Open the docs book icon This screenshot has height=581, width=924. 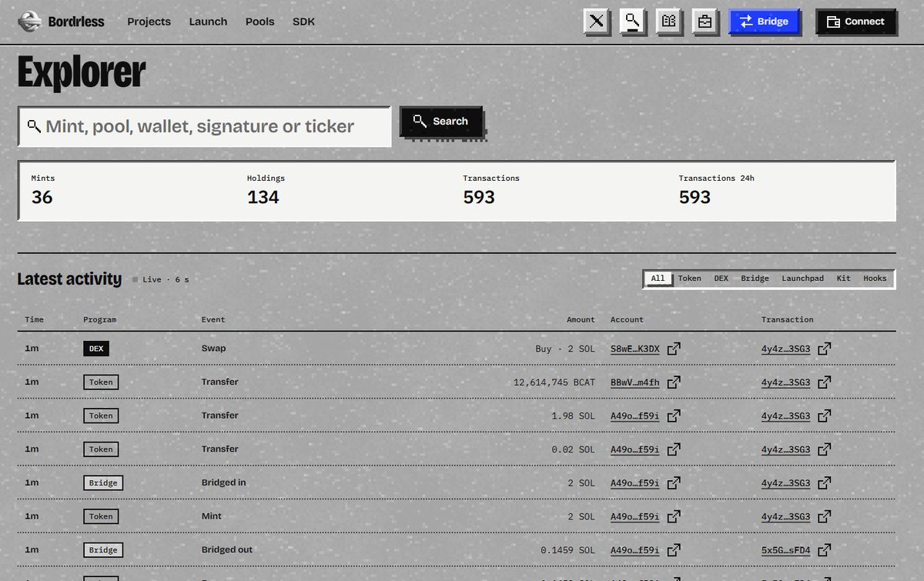(668, 22)
